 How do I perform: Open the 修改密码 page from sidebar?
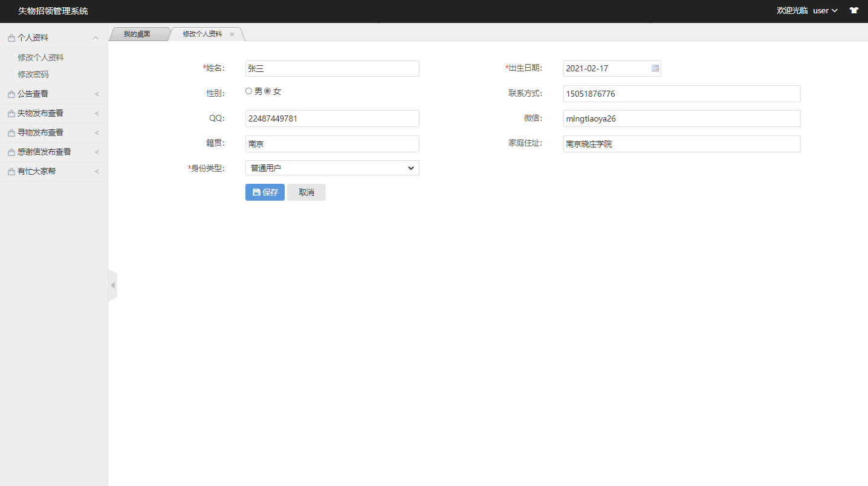click(32, 74)
